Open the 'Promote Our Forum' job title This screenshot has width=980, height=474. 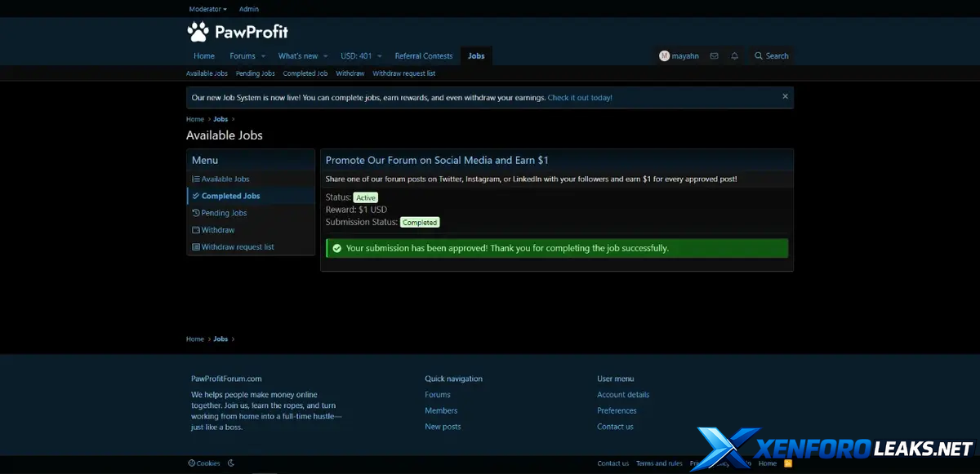[x=437, y=161]
